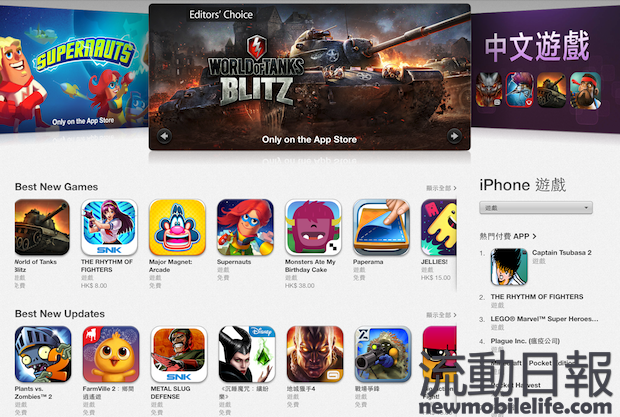Select the Major Magnet: Arcade icon
Image resolution: width=620 pixels, height=417 pixels.
pos(178,227)
